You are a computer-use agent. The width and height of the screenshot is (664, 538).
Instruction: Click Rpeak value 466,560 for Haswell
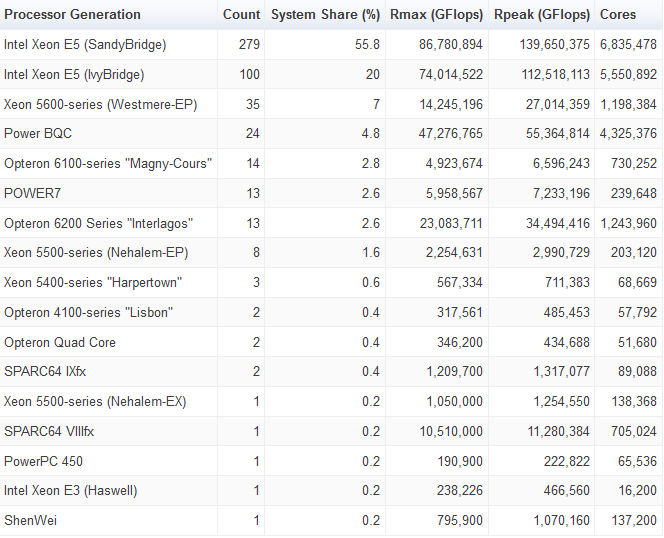[567, 491]
